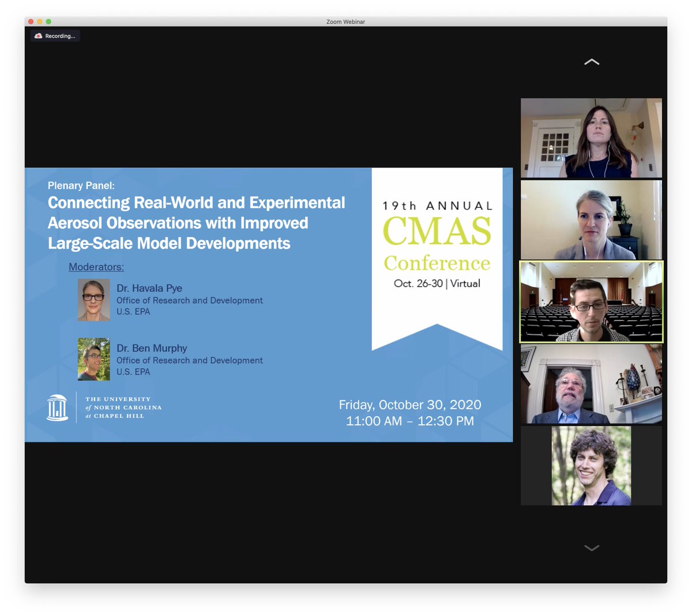
Task: Click the photo beside Dr. Ben Murphy
Action: (x=94, y=359)
